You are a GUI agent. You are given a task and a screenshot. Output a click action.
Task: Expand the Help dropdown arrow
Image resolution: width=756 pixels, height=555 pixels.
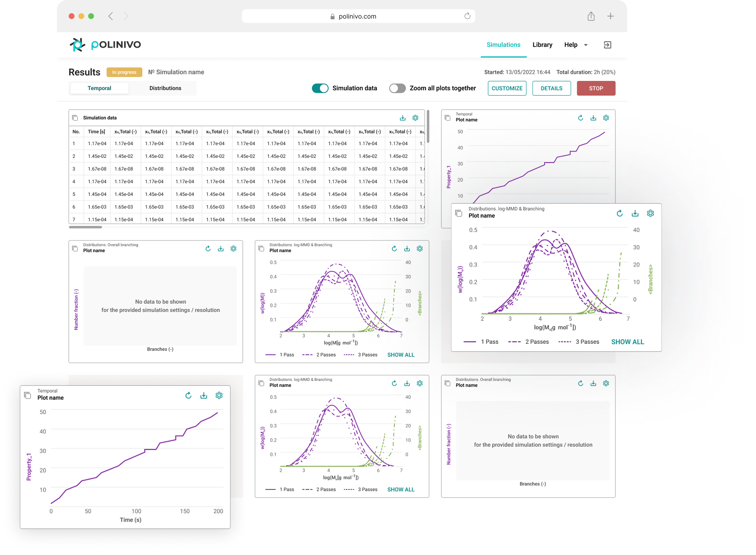pos(586,45)
